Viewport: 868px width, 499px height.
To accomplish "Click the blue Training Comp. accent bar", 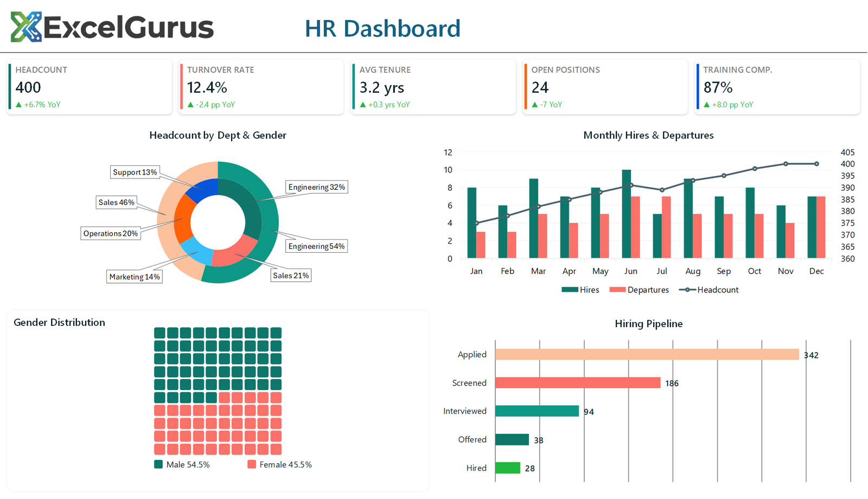I will pyautogui.click(x=697, y=87).
